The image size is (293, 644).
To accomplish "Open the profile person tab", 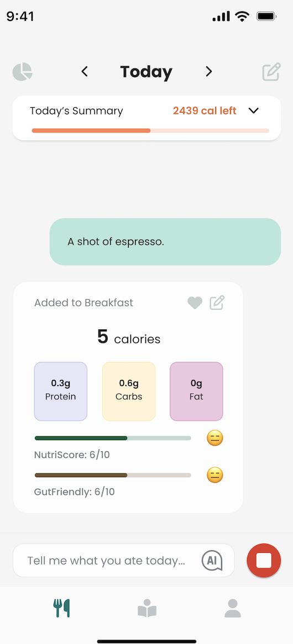I will point(233,608).
